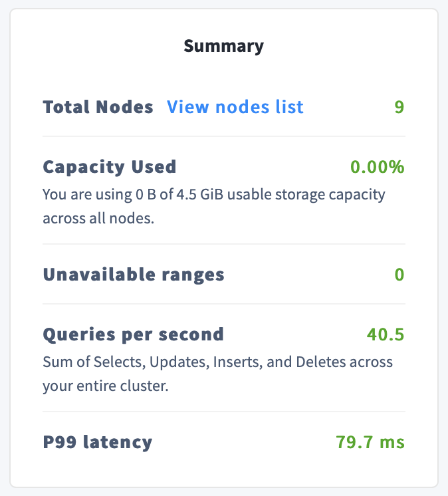Click the 'across all nodes.' text line
Screen dimensions: 448x496
click(x=98, y=218)
